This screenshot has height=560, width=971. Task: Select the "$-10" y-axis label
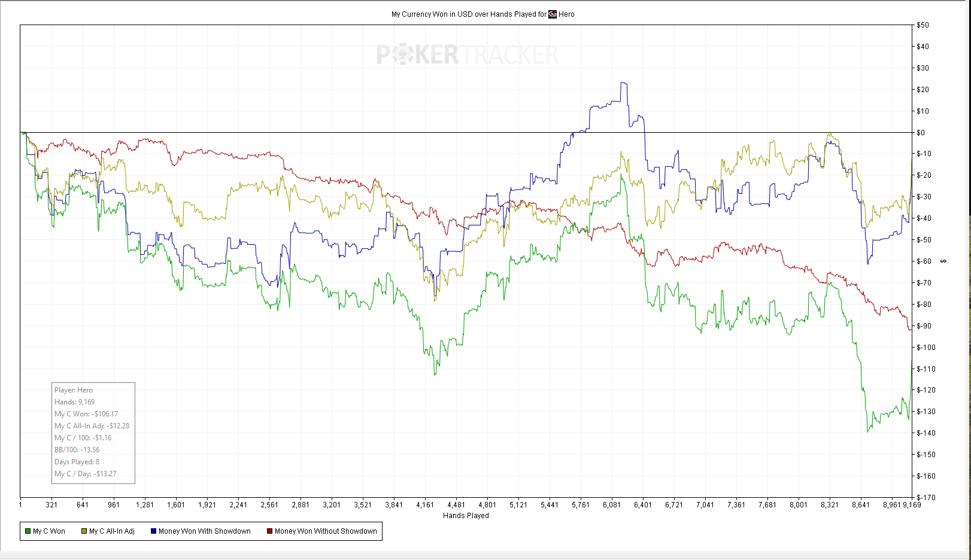click(x=924, y=154)
